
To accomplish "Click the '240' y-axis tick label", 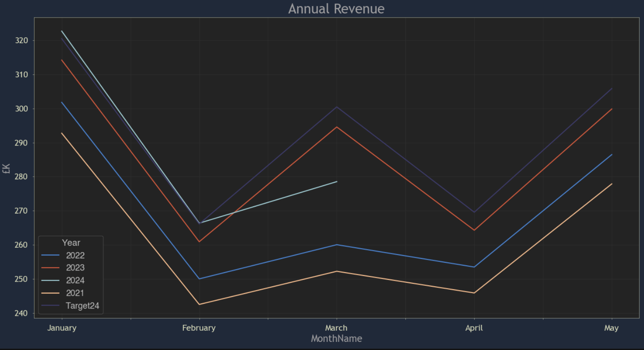I will (x=21, y=313).
